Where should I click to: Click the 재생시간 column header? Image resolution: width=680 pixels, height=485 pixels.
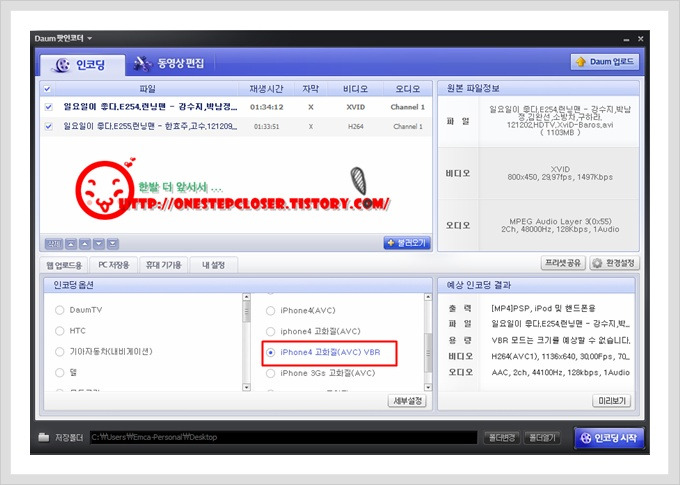click(x=266, y=89)
